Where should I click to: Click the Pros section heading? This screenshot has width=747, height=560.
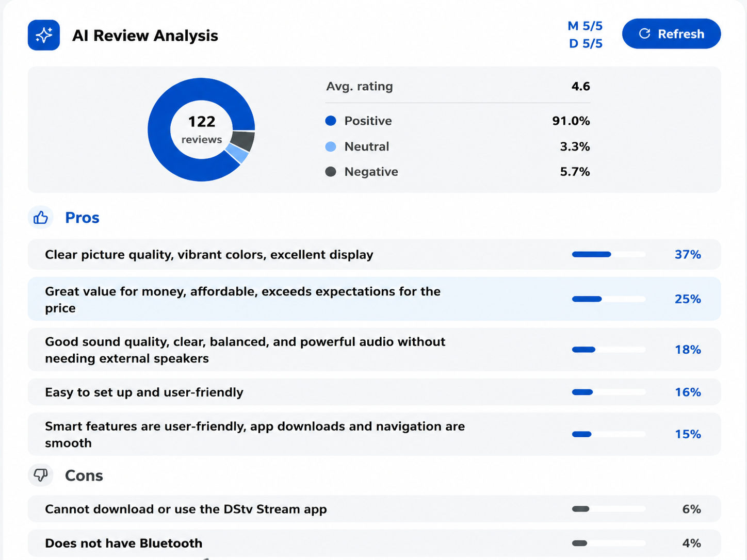82,218
